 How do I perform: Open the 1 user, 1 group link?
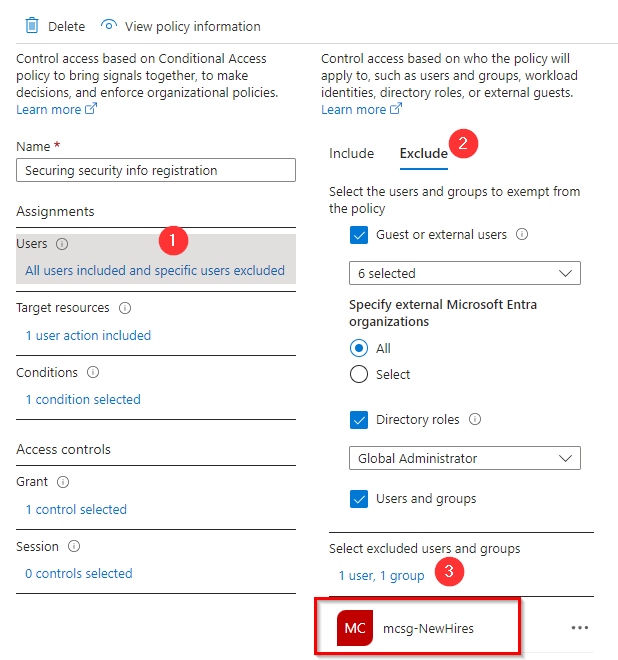(x=381, y=575)
